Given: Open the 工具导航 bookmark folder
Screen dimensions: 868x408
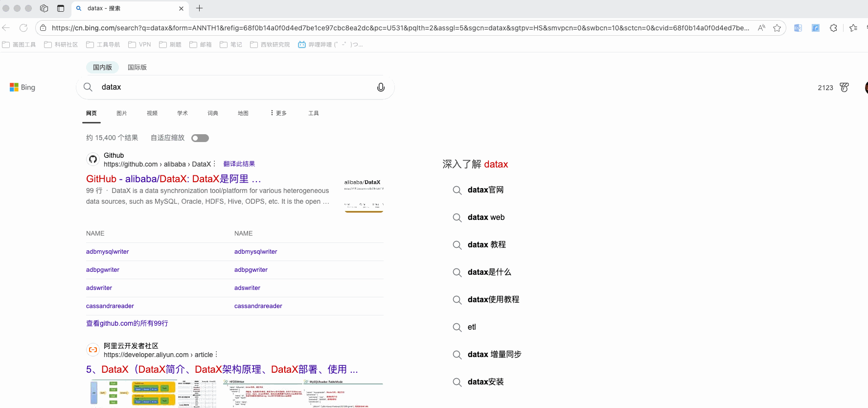Looking at the screenshot, I should 103,45.
